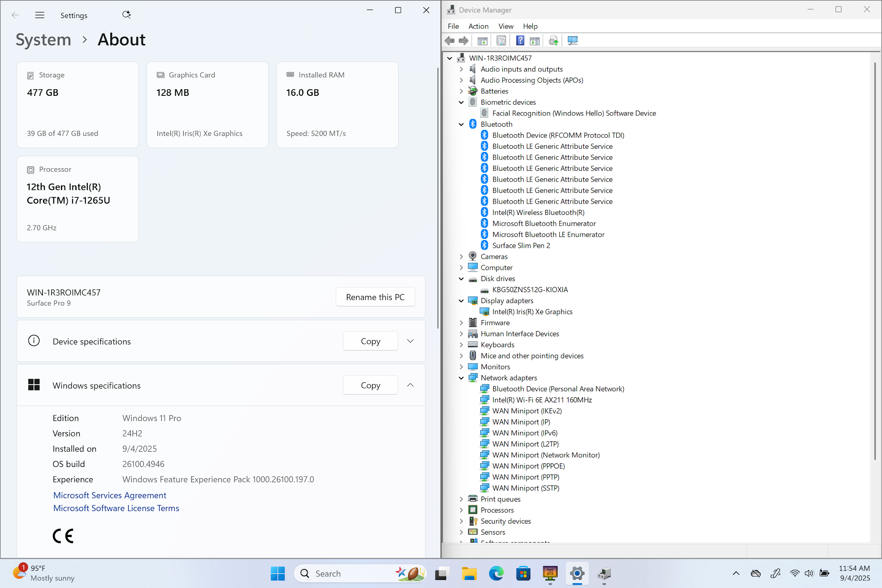
Task: Click the Wi-Fi icon in system tray
Action: [x=795, y=574]
